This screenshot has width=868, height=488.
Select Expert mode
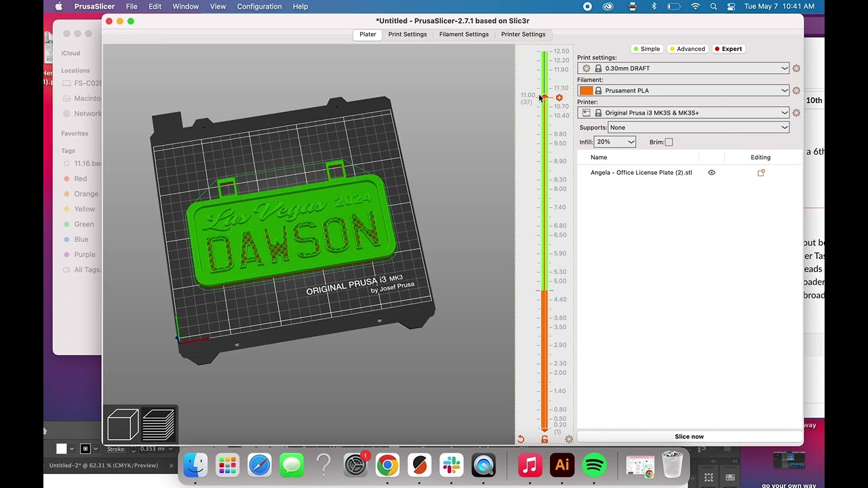pos(728,49)
